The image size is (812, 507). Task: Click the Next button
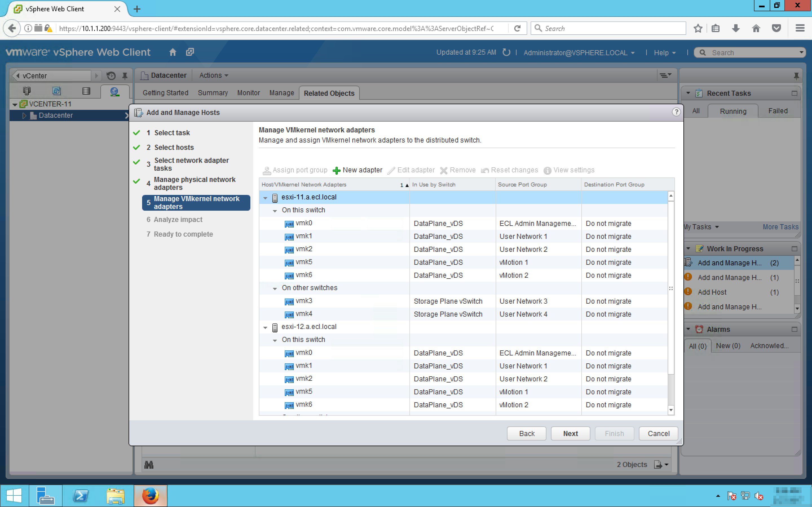click(570, 433)
